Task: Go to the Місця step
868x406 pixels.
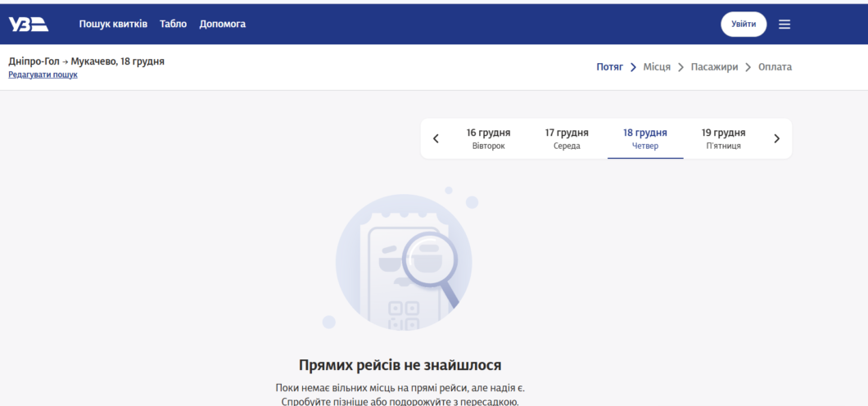Action: (657, 67)
